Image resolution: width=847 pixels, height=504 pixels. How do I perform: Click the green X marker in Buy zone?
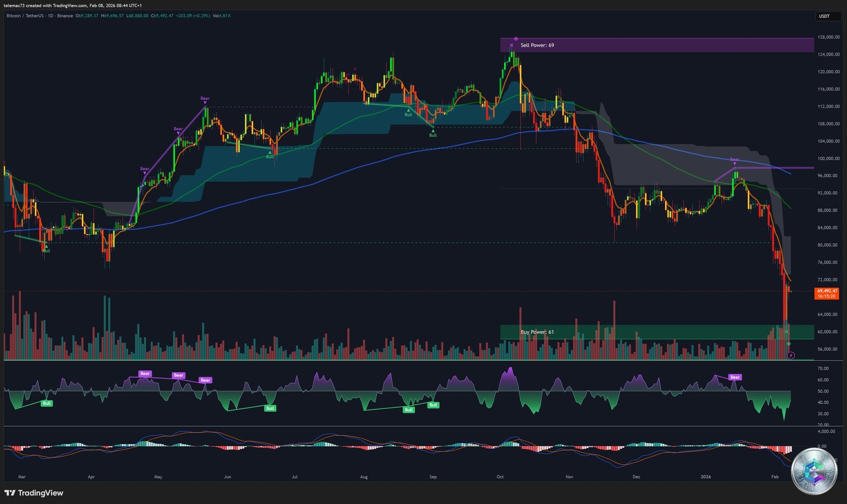coord(787,332)
